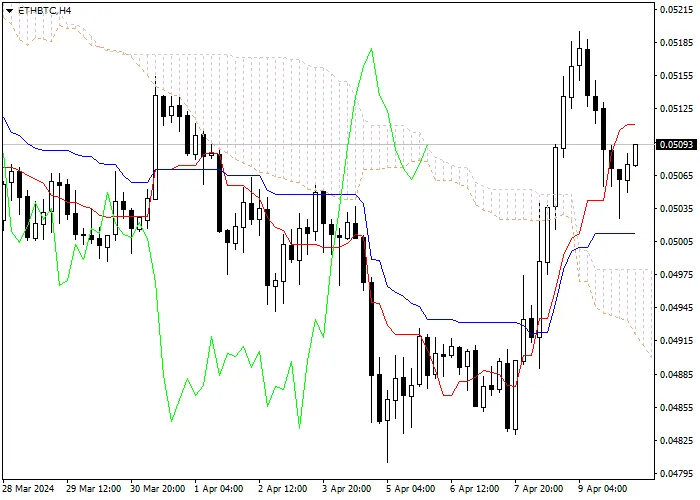Select the 0.05065 price axis label
The image size is (700, 500).
[x=677, y=175]
